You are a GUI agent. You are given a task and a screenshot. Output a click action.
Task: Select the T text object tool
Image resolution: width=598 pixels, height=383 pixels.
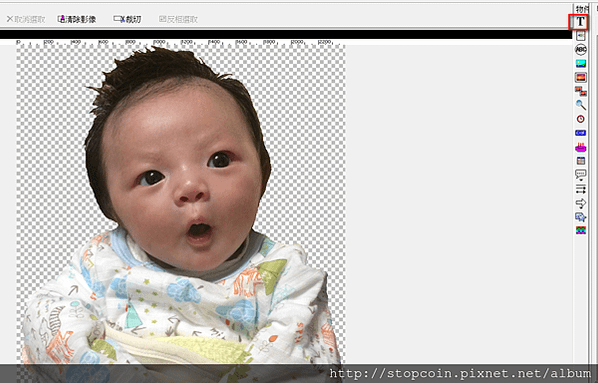580,22
